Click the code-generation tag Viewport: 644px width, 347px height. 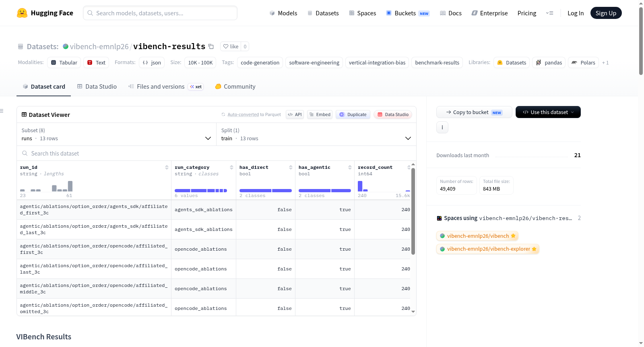260,62
